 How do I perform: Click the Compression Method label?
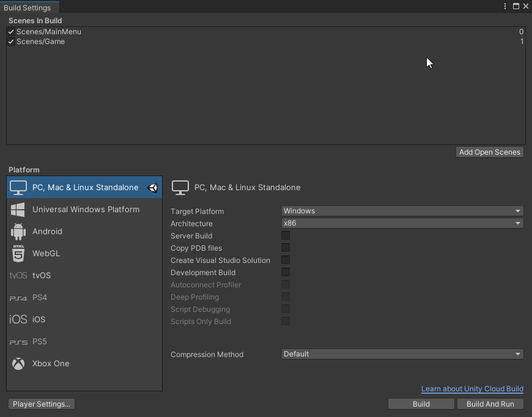coord(207,355)
